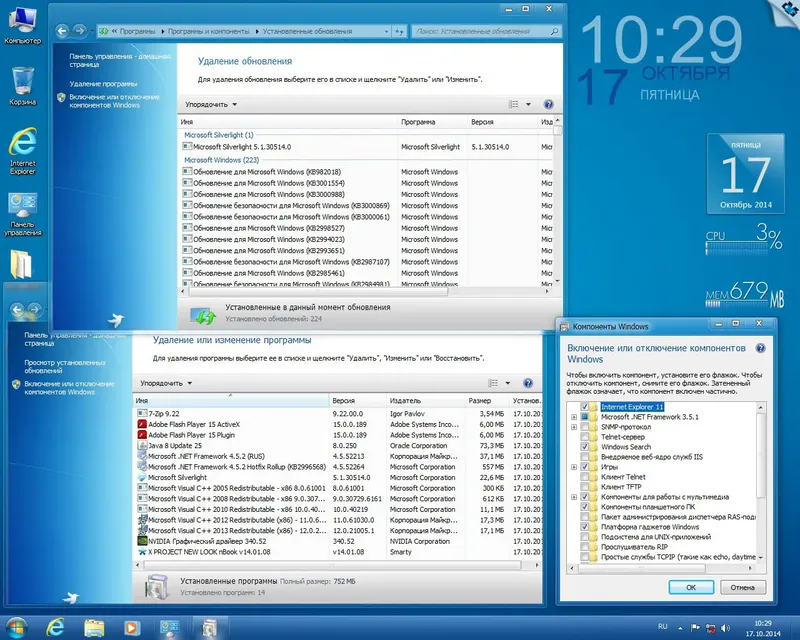Refresh the Installed Updates address bar

click(x=399, y=32)
